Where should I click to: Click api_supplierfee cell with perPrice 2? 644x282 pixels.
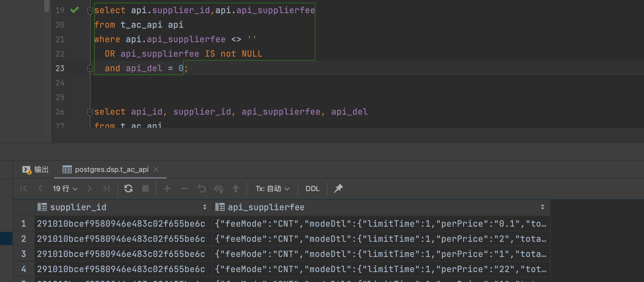[x=381, y=239]
